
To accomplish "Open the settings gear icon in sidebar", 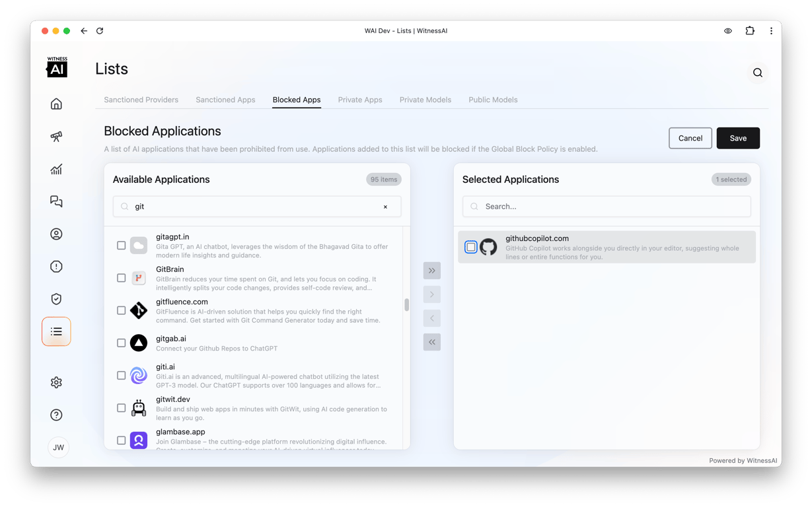I will [56, 382].
